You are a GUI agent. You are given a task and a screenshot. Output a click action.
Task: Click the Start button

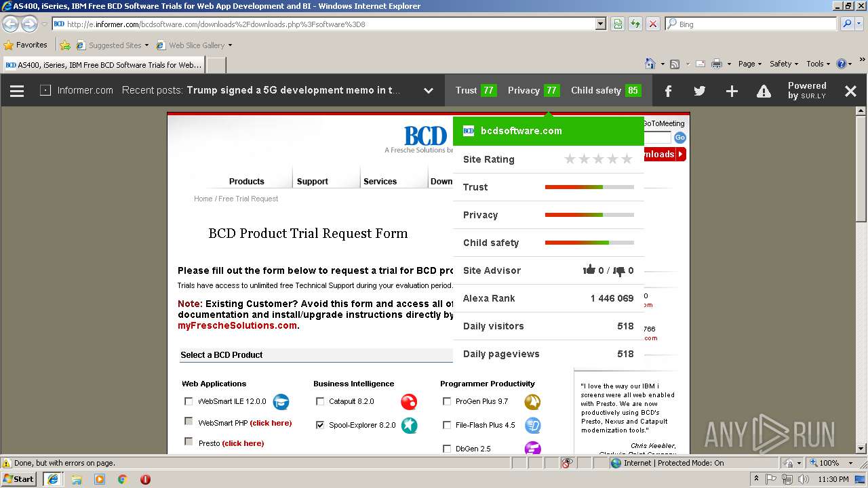(19, 479)
